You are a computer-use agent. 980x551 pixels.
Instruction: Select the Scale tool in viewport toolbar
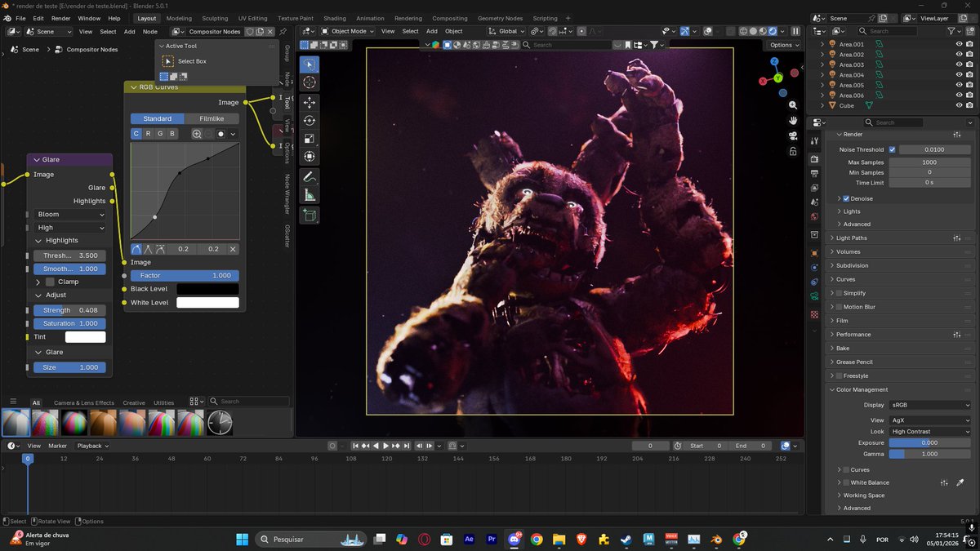click(310, 138)
